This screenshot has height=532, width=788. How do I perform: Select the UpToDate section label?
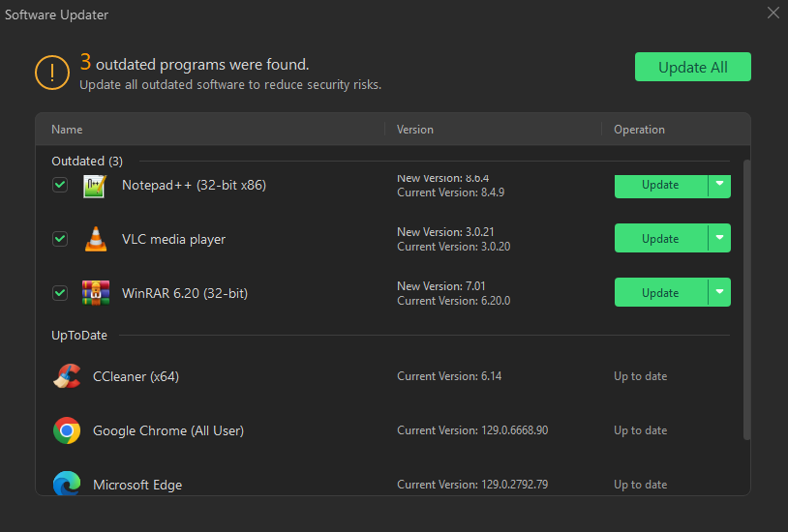[79, 336]
